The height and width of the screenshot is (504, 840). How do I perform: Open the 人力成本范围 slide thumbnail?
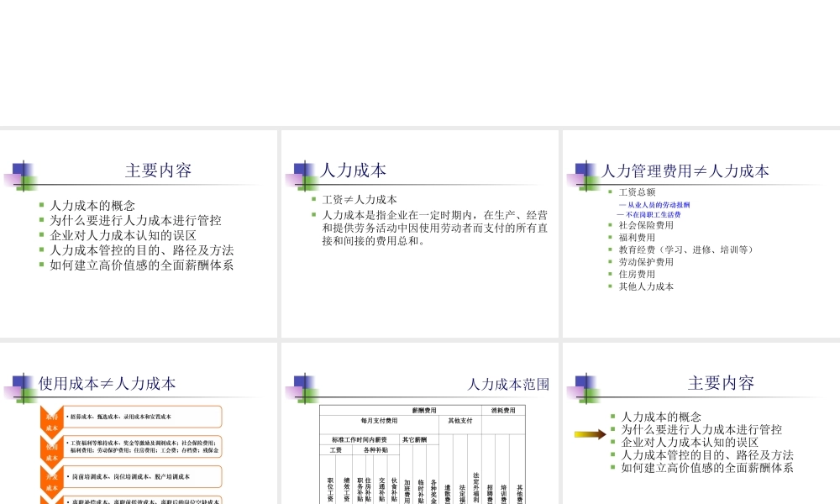[x=419, y=423]
